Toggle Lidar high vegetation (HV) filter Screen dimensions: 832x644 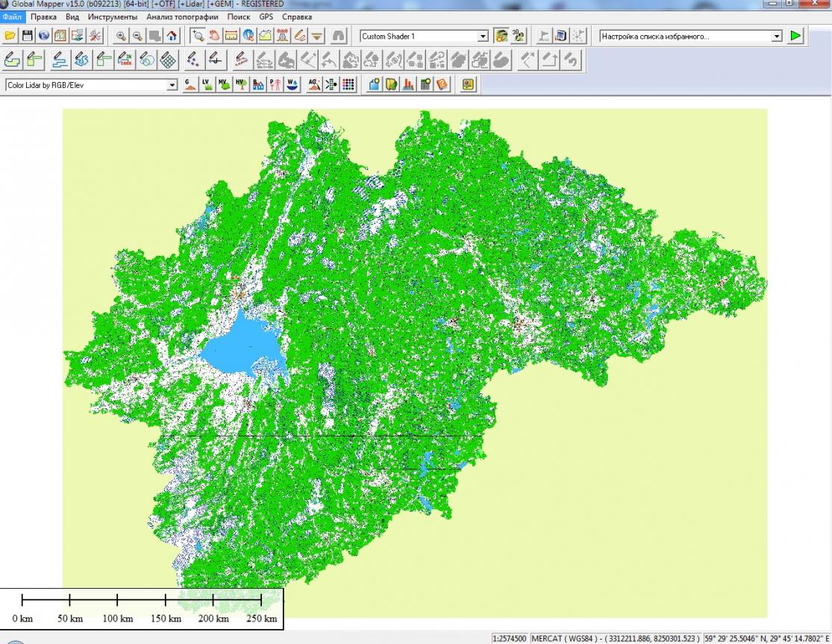click(x=241, y=84)
